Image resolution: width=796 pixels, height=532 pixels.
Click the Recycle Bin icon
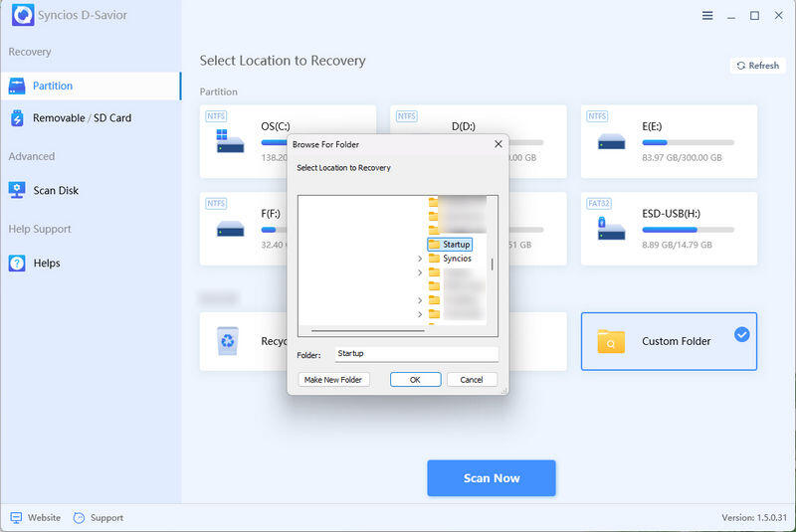pos(229,341)
